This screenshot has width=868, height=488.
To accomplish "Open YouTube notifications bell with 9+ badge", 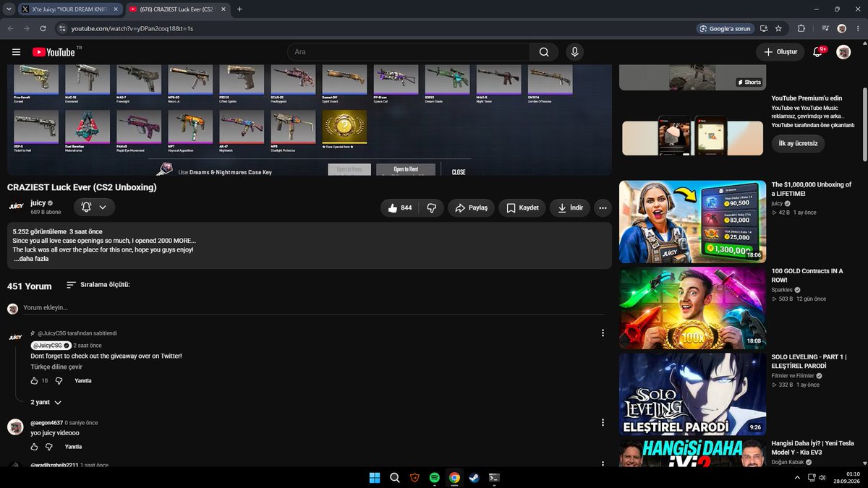I will point(818,52).
